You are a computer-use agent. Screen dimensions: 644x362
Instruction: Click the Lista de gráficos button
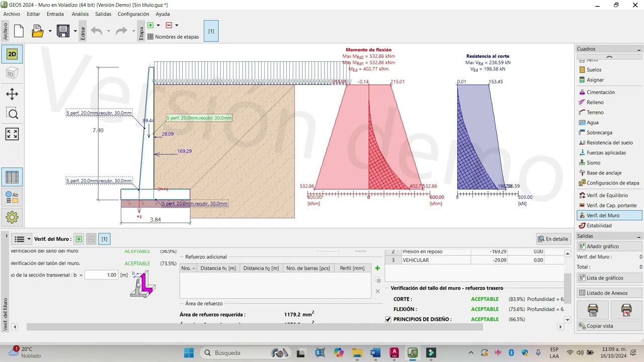click(609, 278)
